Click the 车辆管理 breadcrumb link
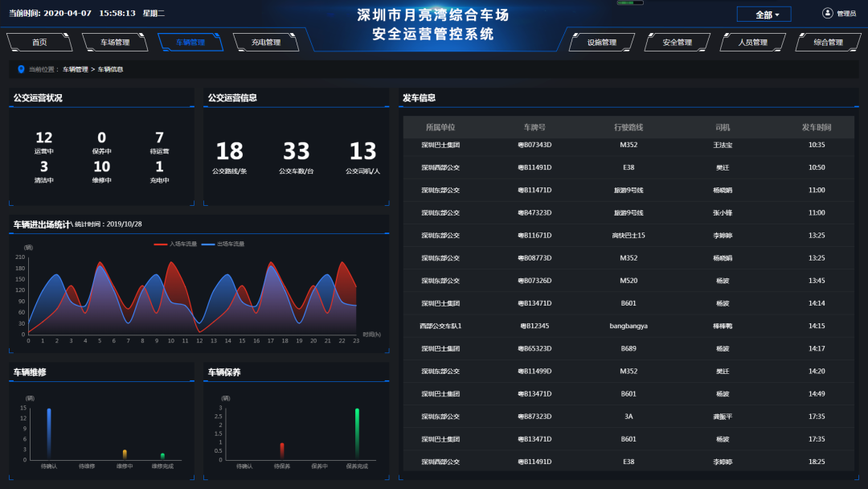The height and width of the screenshot is (489, 868). 76,70
